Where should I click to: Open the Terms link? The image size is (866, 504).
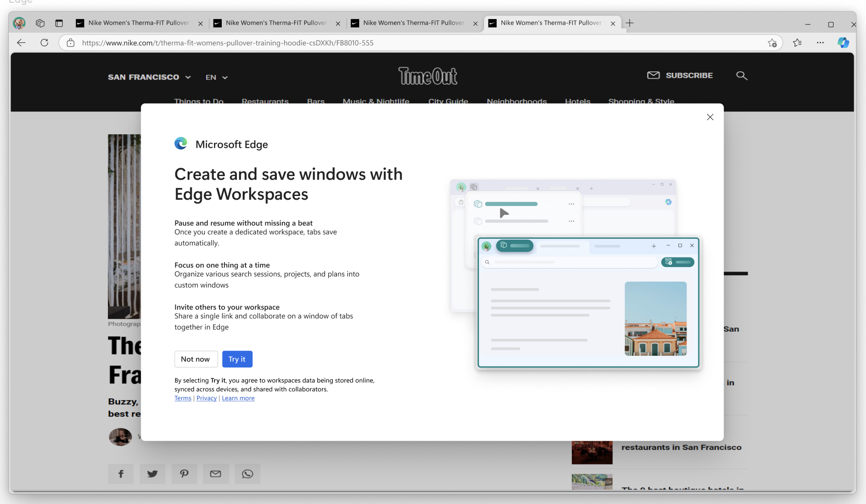coord(183,398)
